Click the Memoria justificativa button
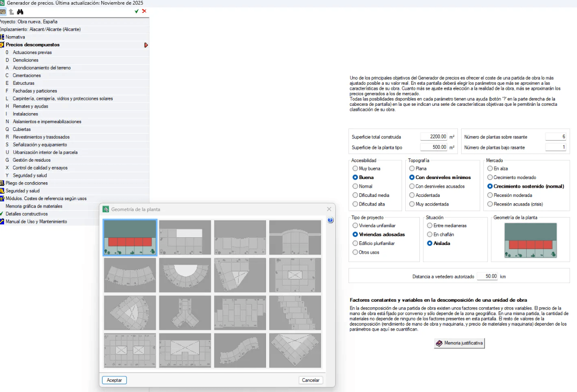 [459, 343]
